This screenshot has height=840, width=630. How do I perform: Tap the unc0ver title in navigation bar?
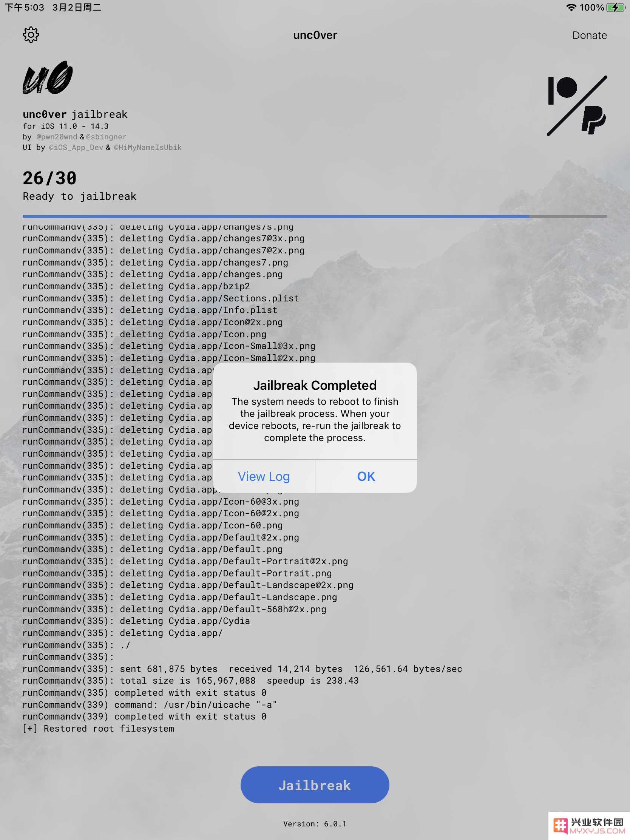coord(315,35)
